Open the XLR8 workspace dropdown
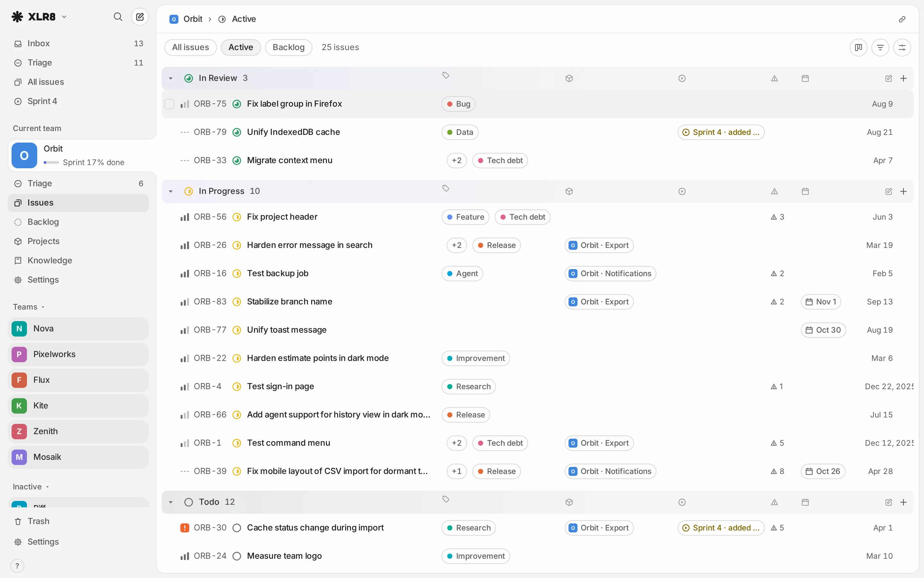Screen dimensions: 924x578 point(39,17)
